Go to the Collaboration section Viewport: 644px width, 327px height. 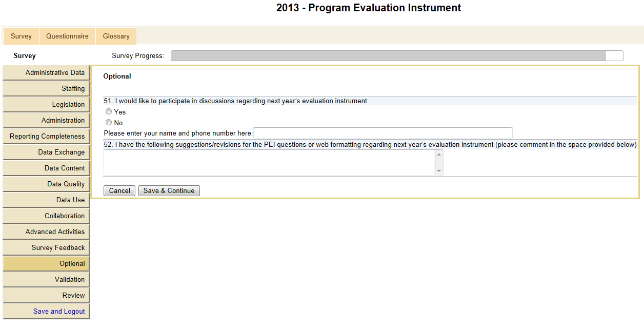coord(46,216)
